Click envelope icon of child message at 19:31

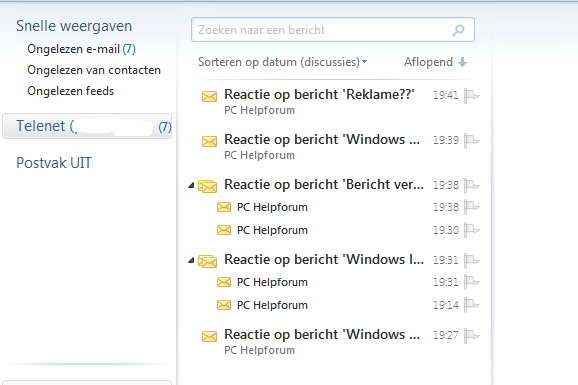[x=224, y=282]
